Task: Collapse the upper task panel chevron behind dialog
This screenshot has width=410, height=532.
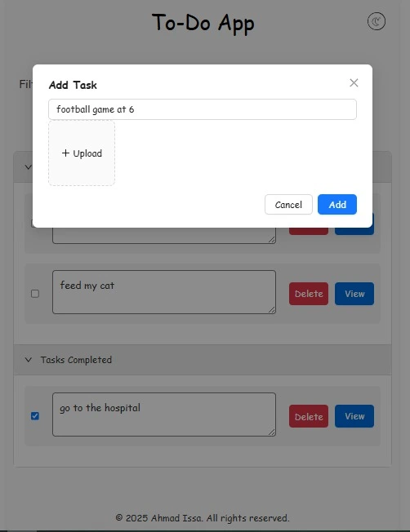Action: 29,167
